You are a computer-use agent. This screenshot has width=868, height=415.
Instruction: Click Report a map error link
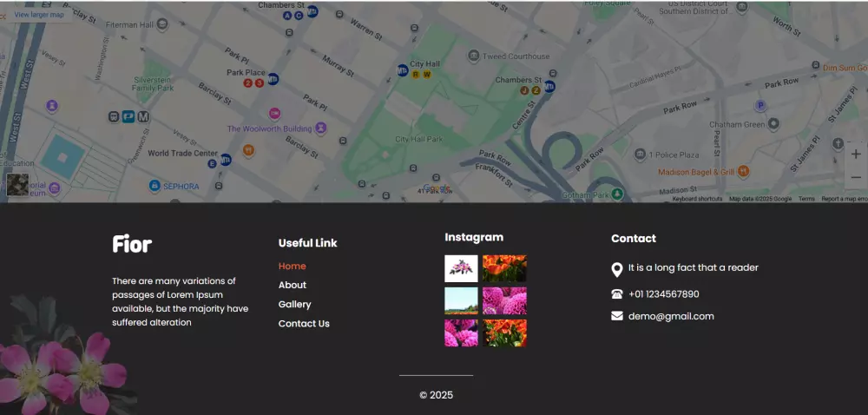tap(845, 199)
